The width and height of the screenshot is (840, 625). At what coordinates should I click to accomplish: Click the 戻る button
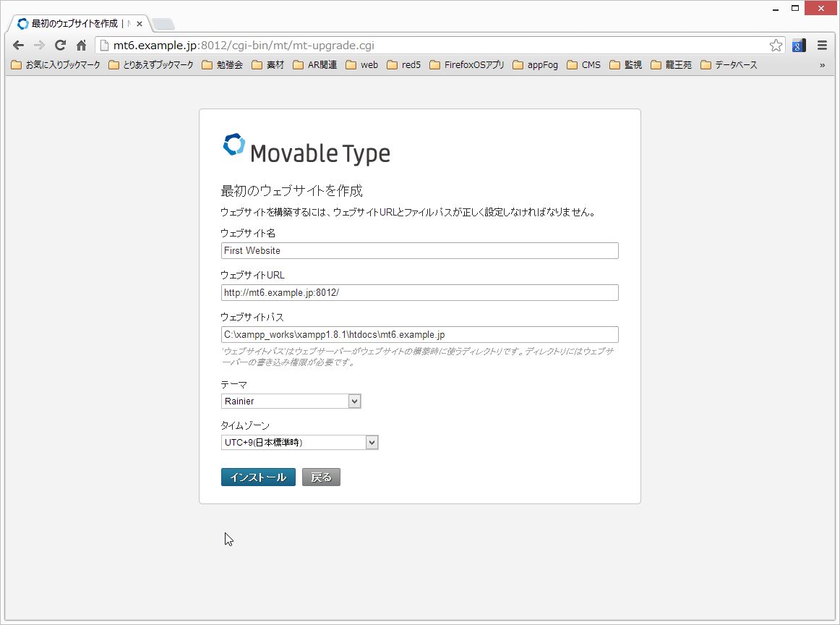pos(321,477)
